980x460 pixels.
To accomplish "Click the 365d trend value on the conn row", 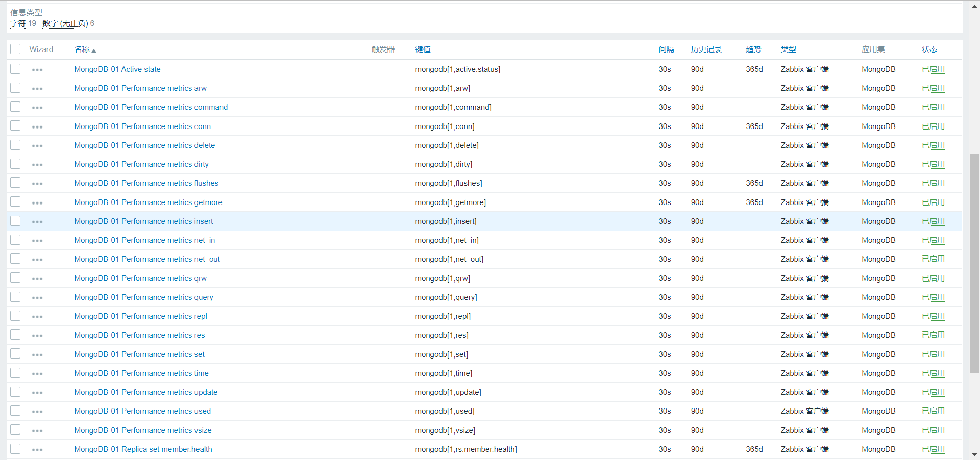I will tap(754, 126).
